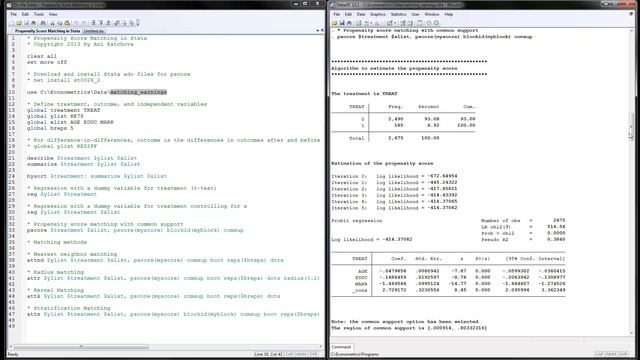The image size is (640, 360).
Task: Click Print icon in Do-file Editor toolbar
Action: click(34, 23)
